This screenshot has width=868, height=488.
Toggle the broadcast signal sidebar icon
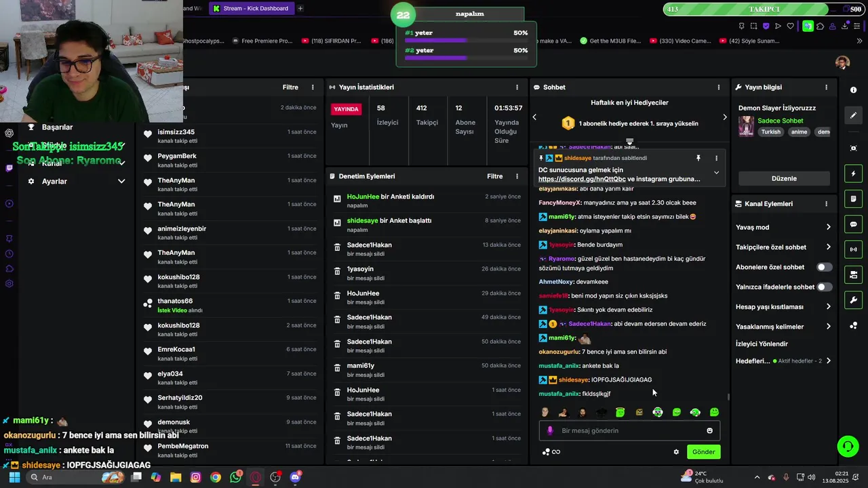click(x=853, y=249)
